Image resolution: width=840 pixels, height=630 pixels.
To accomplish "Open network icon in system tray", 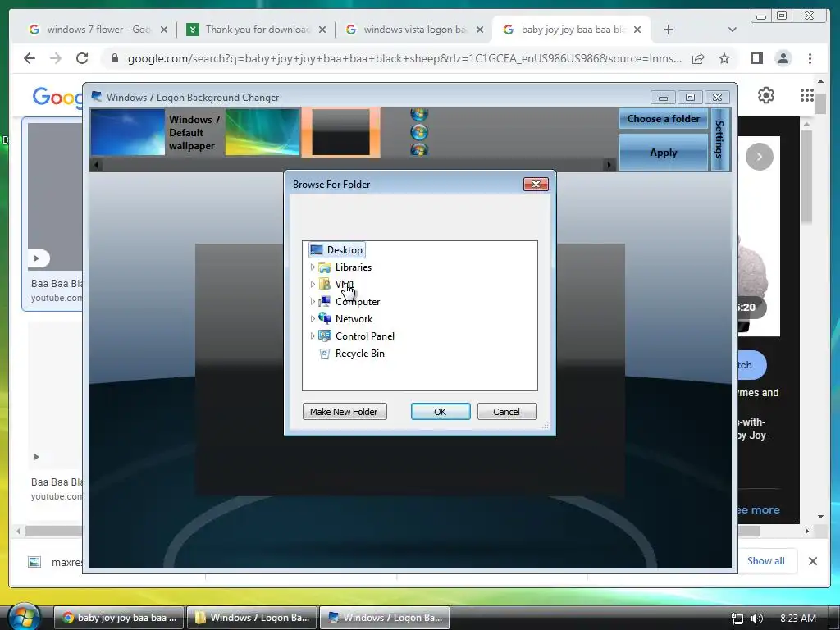I will (737, 619).
